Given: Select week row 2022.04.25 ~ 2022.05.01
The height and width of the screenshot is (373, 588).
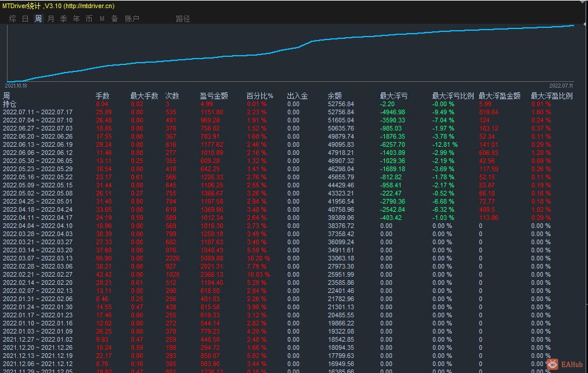Looking at the screenshot, I should point(38,201).
